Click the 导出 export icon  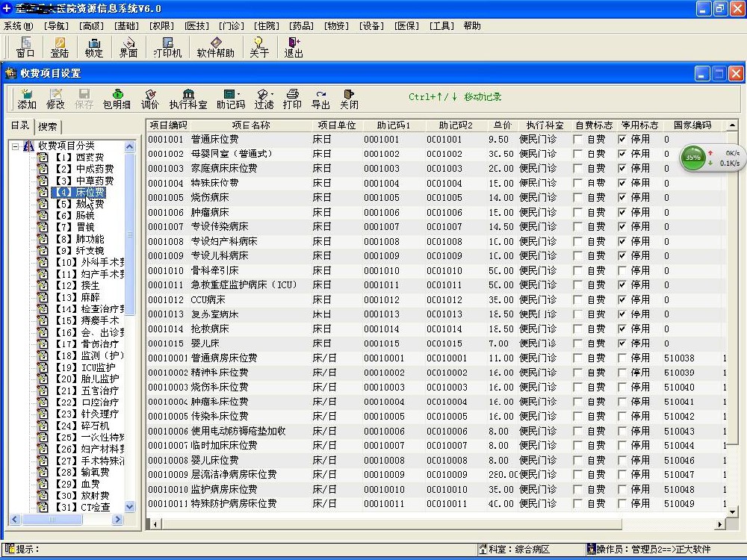320,99
